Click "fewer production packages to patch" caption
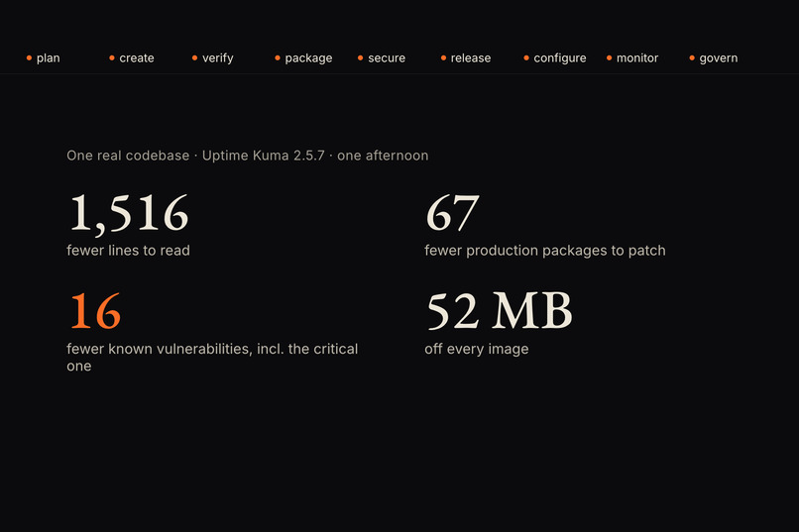799x532 pixels. tap(544, 250)
